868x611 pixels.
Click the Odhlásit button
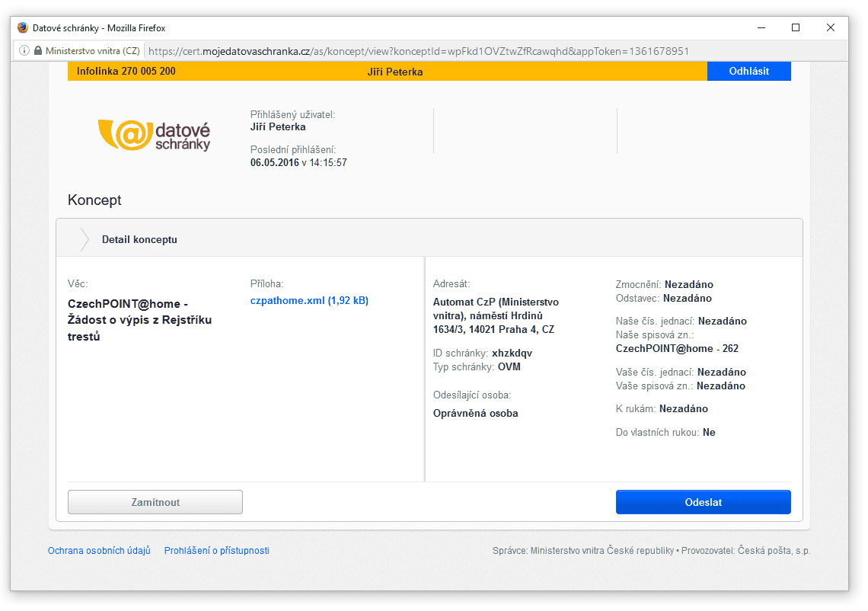click(748, 71)
